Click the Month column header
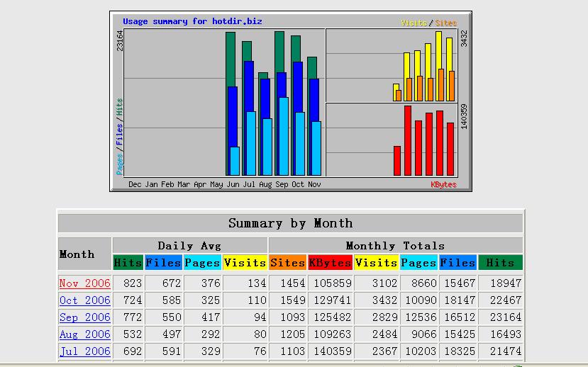The width and height of the screenshot is (588, 367). (x=84, y=254)
